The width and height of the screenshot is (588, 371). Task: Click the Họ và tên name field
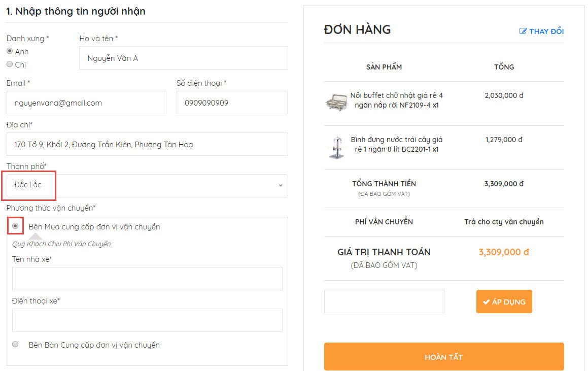pos(184,58)
